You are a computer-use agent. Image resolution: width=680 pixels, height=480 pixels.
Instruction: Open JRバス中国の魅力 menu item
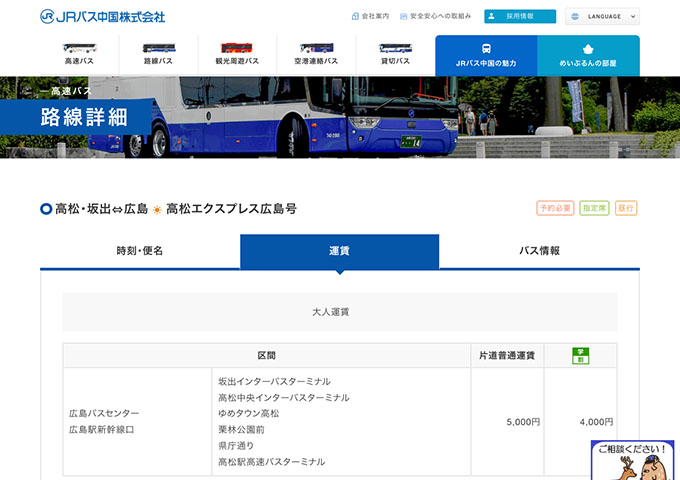point(486,56)
